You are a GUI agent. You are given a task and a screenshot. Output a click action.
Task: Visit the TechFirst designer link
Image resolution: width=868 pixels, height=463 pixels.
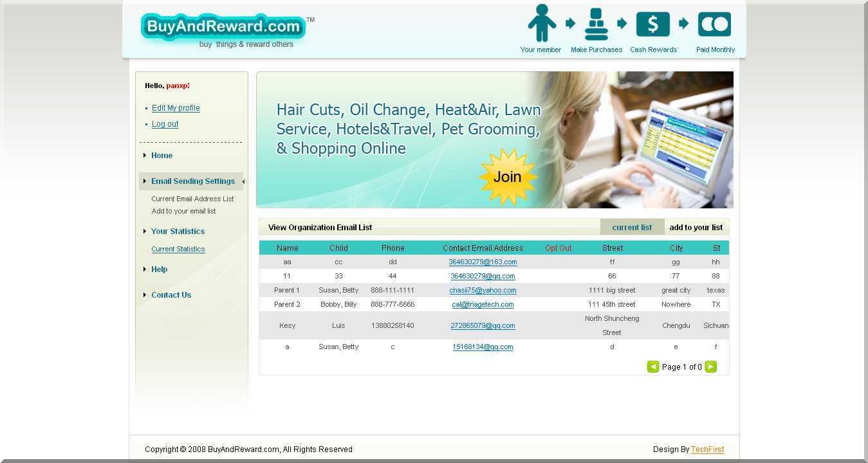tap(707, 449)
